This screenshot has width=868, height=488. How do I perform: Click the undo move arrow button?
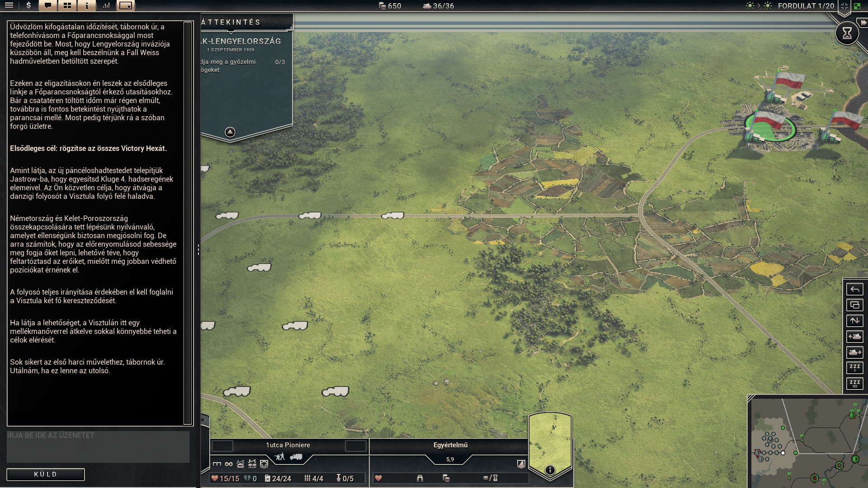point(854,289)
